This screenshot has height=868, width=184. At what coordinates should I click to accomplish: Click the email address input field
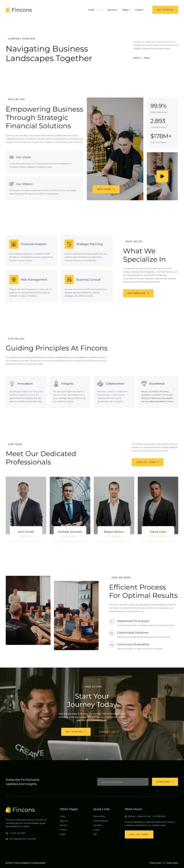tap(123, 782)
